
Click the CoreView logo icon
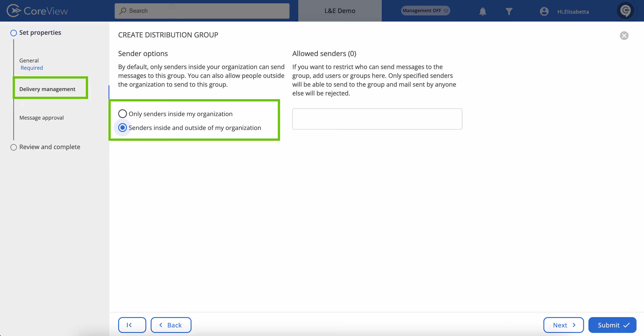pos(13,11)
